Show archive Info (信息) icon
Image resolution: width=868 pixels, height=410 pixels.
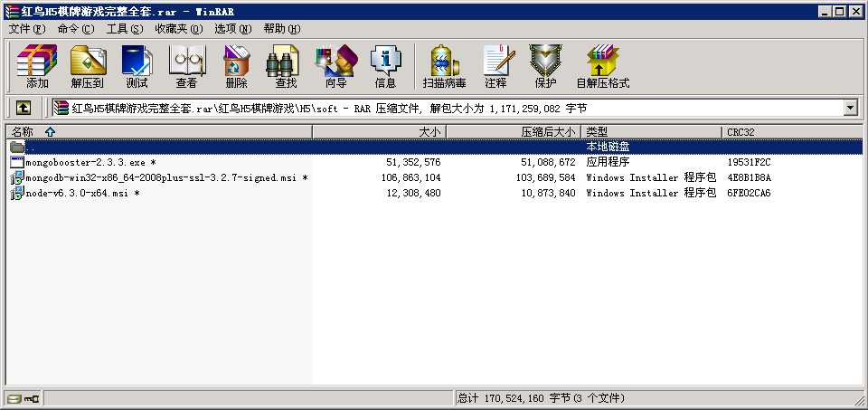[385, 66]
